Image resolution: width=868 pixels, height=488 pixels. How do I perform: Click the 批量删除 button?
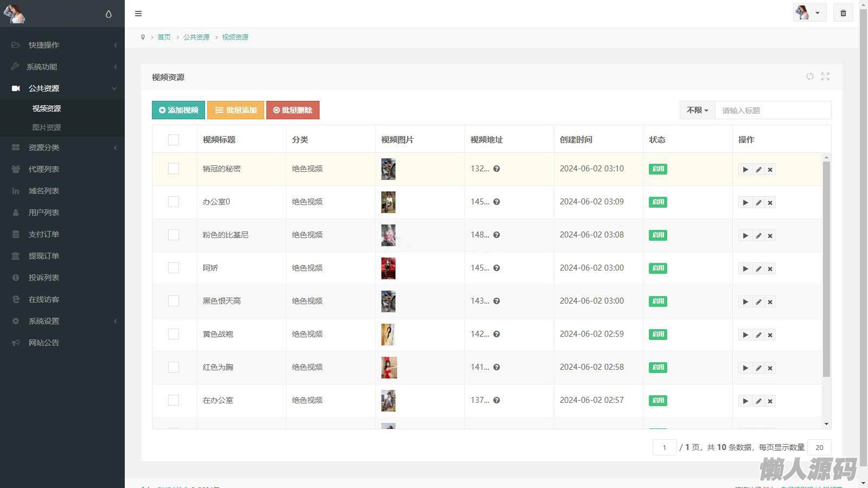tap(293, 110)
